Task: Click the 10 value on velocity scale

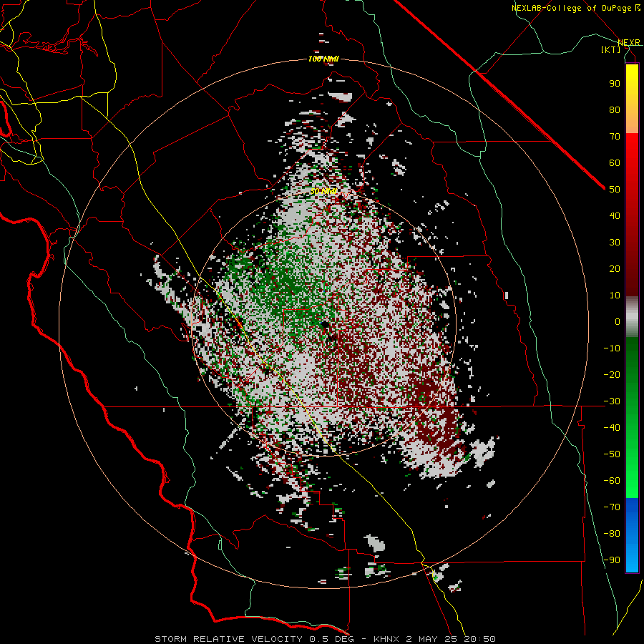Action: (x=615, y=296)
